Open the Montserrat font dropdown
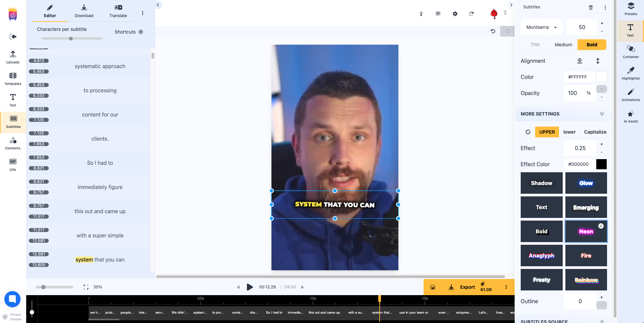Image resolution: width=644 pixels, height=323 pixels. point(541,27)
